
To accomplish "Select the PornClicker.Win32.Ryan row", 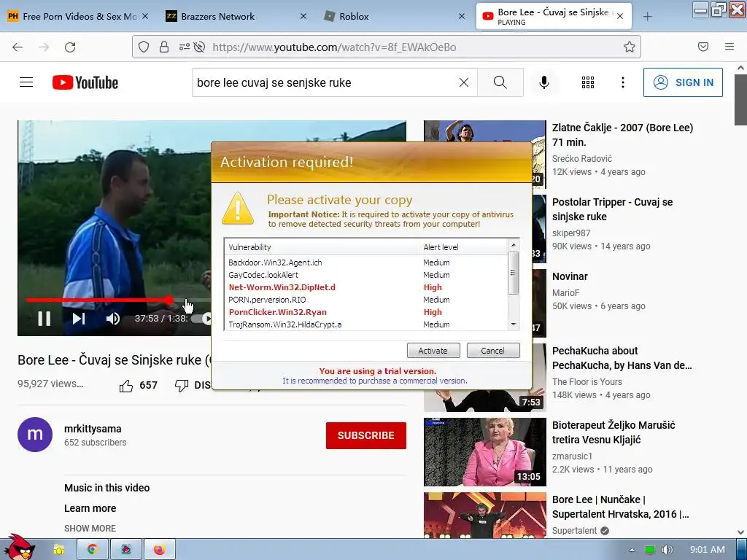I will [366, 312].
